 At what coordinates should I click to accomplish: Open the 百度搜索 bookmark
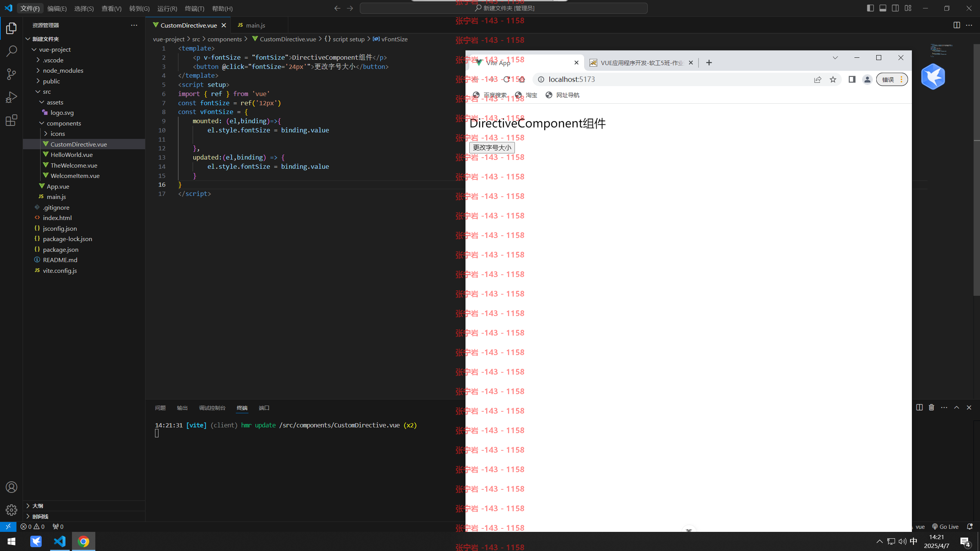click(x=490, y=95)
